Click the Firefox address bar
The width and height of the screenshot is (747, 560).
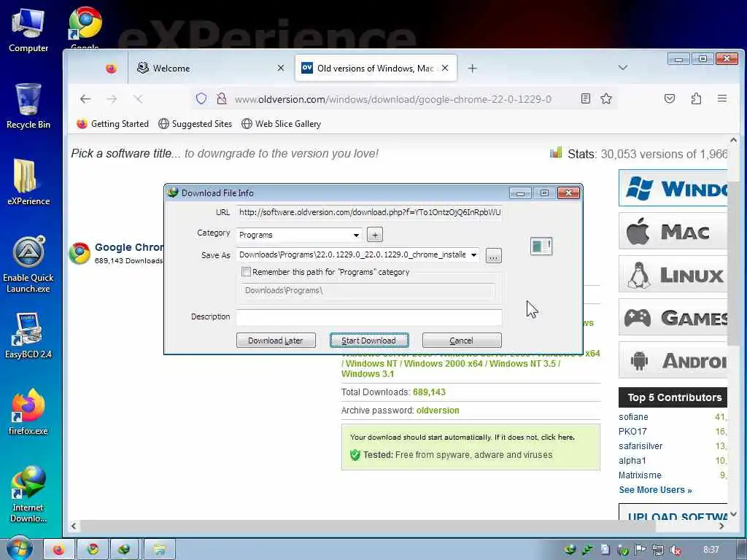pyautogui.click(x=393, y=99)
